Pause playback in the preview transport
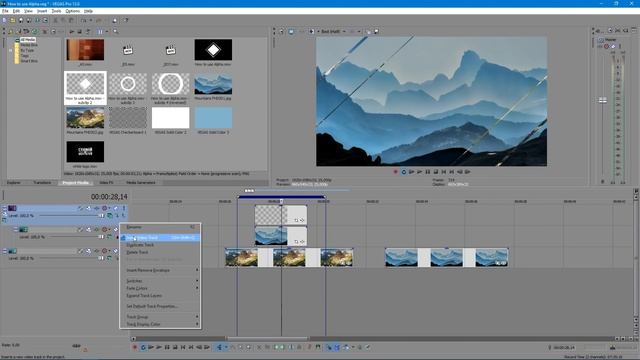 point(428,172)
